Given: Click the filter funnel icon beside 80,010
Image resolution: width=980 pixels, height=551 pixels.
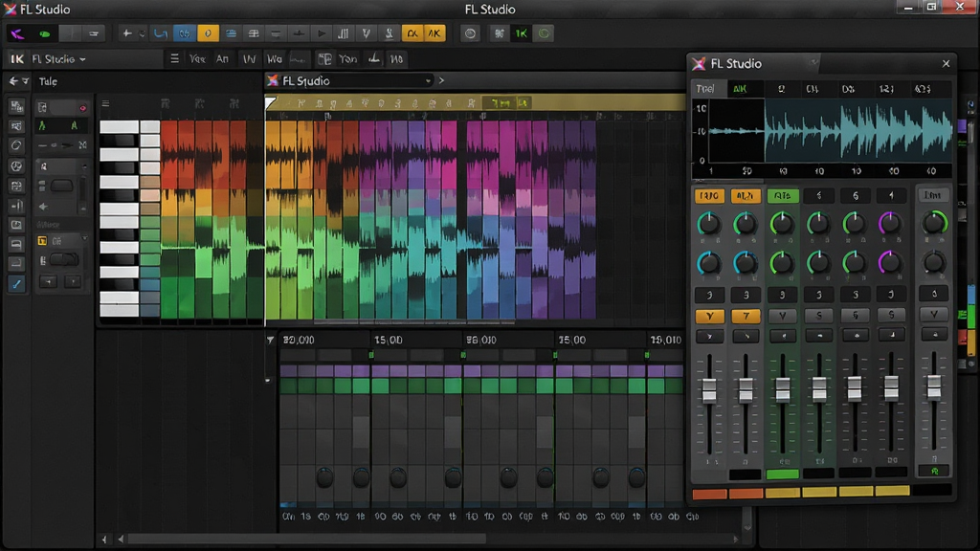Looking at the screenshot, I should pos(270,340).
